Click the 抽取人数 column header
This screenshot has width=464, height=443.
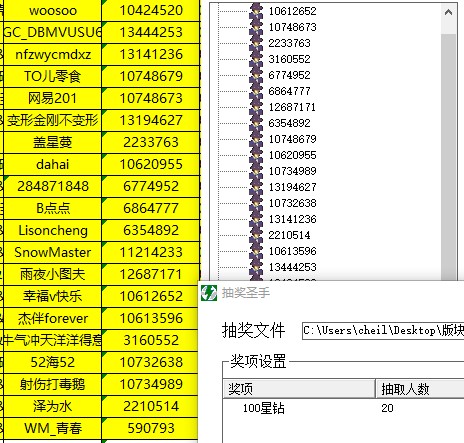(420, 389)
